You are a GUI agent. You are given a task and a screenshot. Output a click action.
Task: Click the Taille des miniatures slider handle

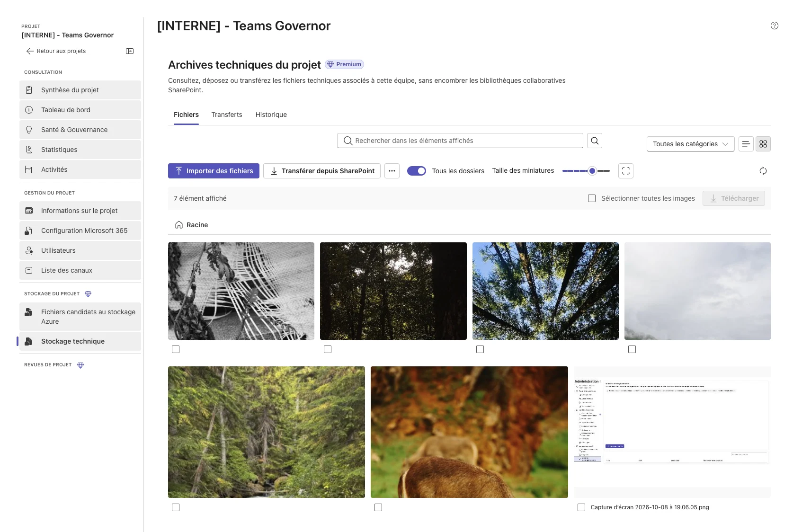tap(592, 171)
